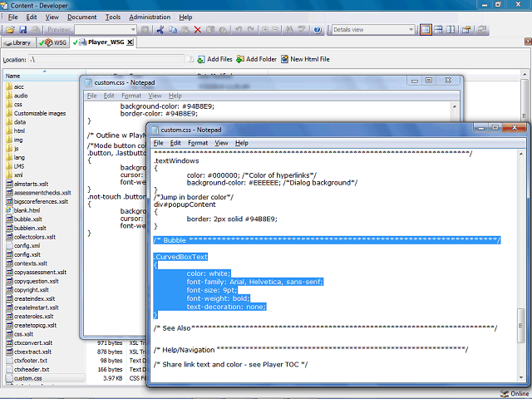Switch to the Library tab

coord(18,42)
